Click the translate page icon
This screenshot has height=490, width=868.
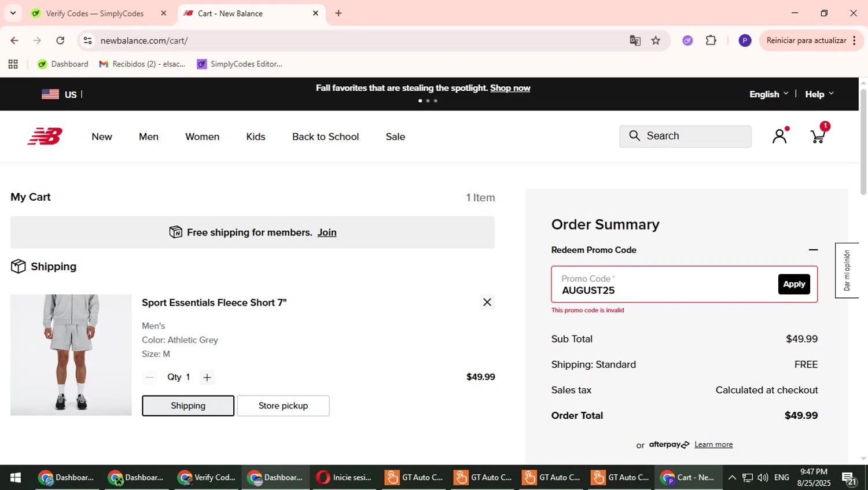[x=635, y=40]
